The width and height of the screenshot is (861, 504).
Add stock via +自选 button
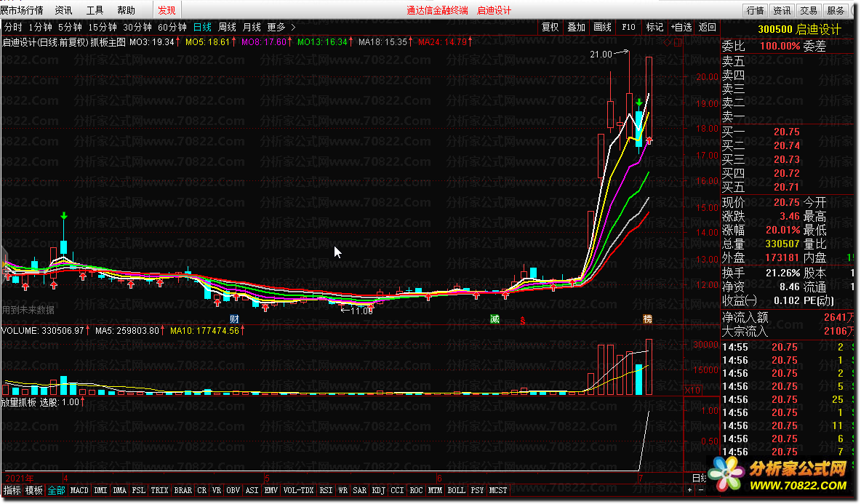tap(681, 27)
